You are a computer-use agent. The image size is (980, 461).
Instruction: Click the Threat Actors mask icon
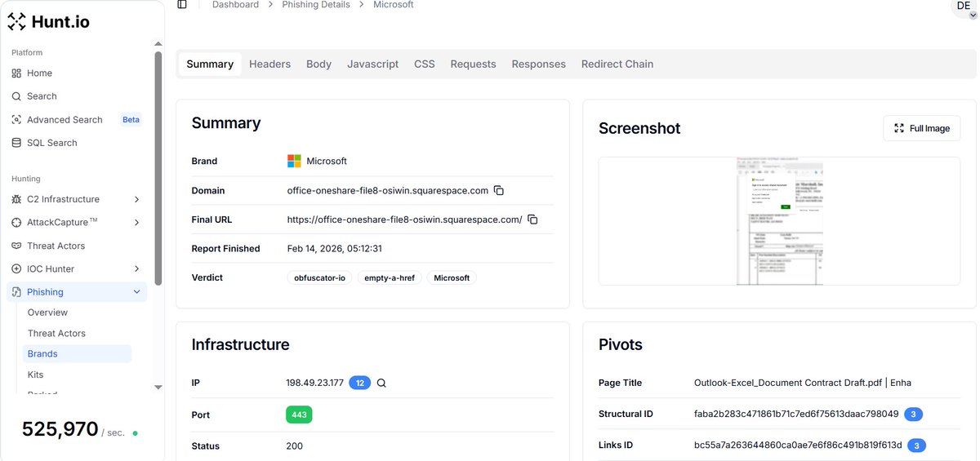tap(17, 246)
